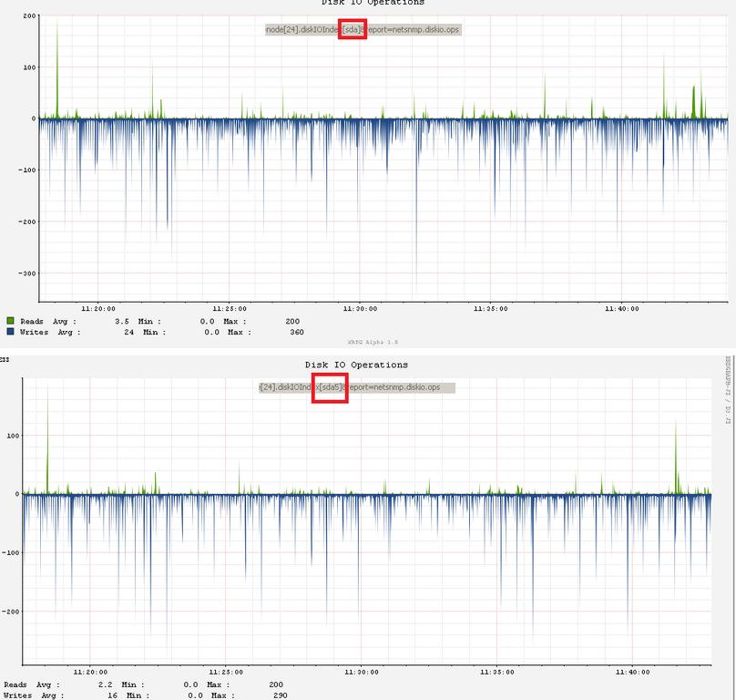Click the blue Writes legend swatch
736x700 pixels.
(10, 331)
